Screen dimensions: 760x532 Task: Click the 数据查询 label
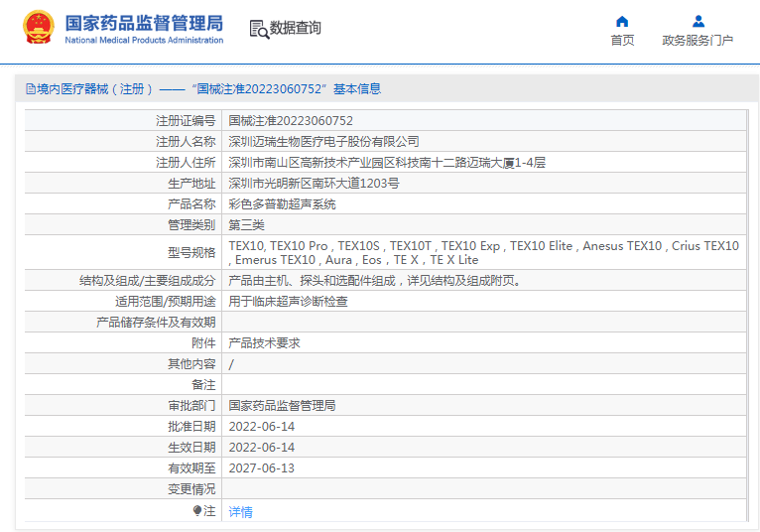tap(296, 28)
